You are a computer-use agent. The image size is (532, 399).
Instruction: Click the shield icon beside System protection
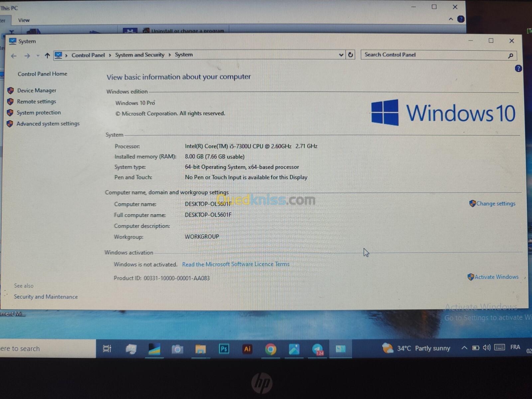[10, 113]
